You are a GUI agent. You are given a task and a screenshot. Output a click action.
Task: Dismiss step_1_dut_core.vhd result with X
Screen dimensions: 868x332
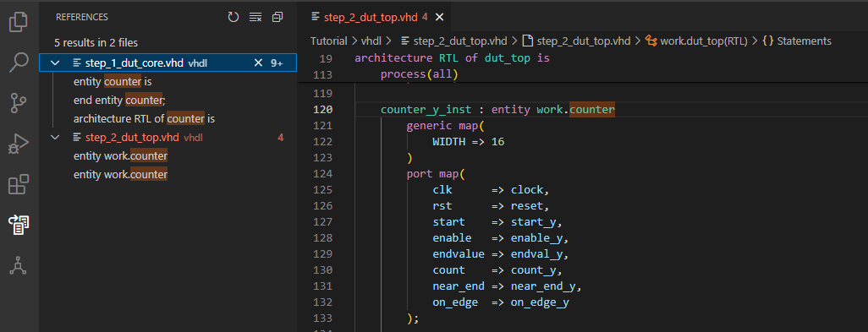(x=258, y=63)
